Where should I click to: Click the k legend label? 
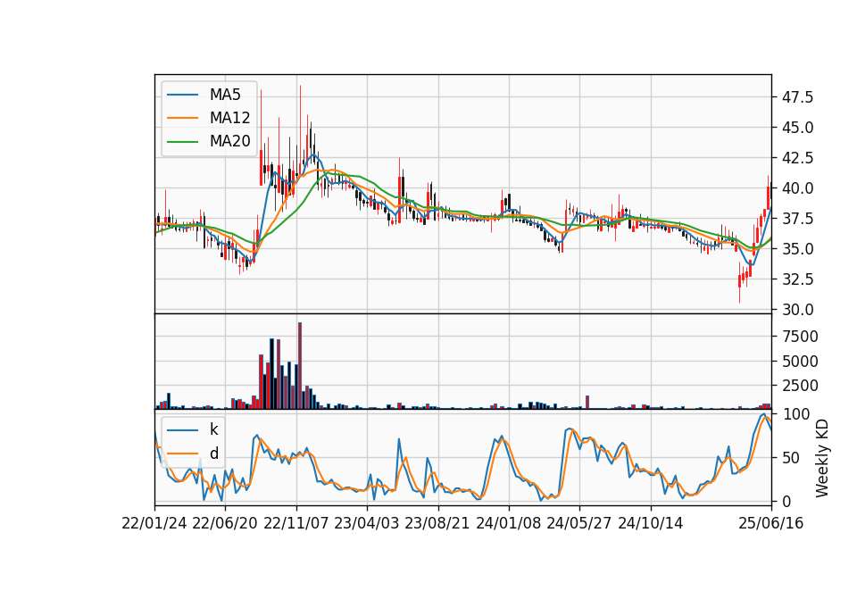(213, 429)
